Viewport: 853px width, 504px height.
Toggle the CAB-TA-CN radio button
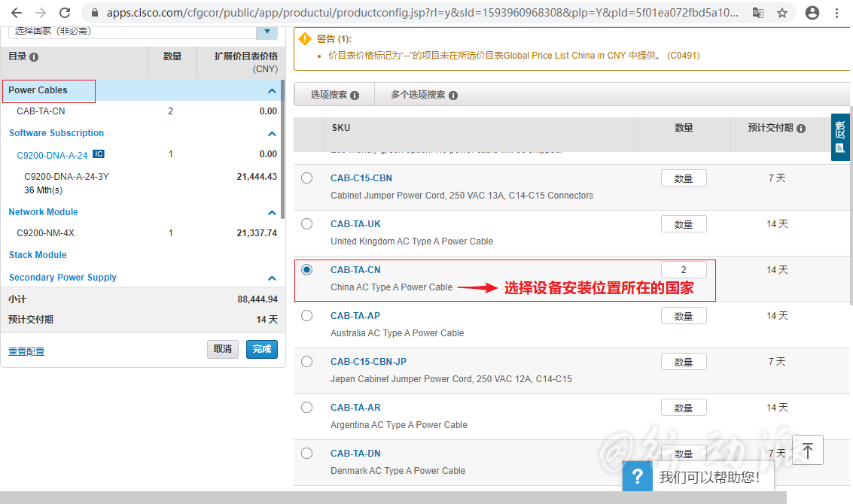(x=307, y=269)
